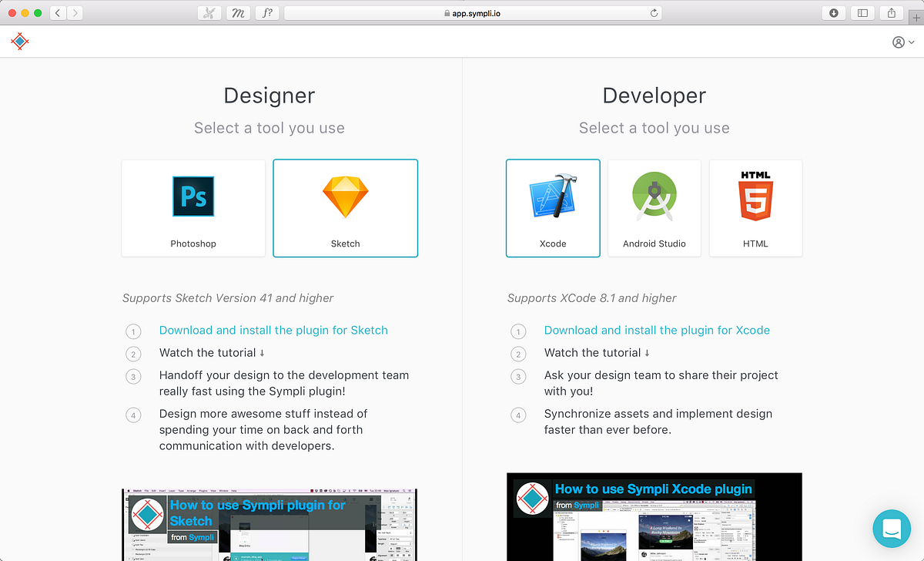Open Sympli avatar in Sketch video
Viewport: 924px width, 561px height.
(148, 516)
